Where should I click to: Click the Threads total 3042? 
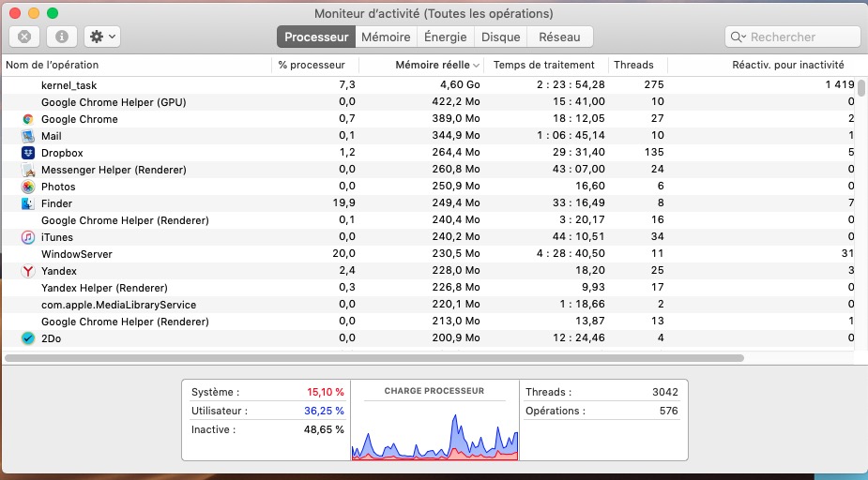[664, 392]
